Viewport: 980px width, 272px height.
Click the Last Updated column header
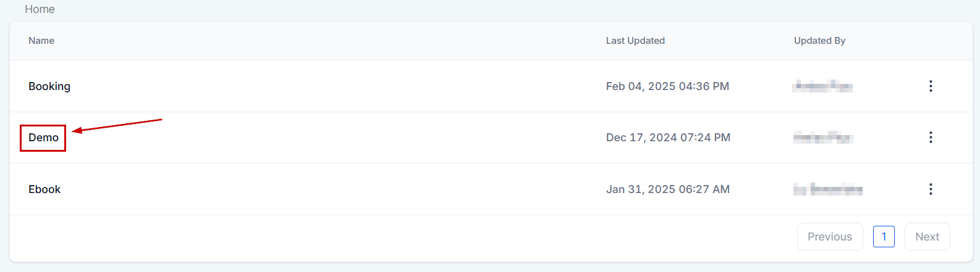(635, 41)
